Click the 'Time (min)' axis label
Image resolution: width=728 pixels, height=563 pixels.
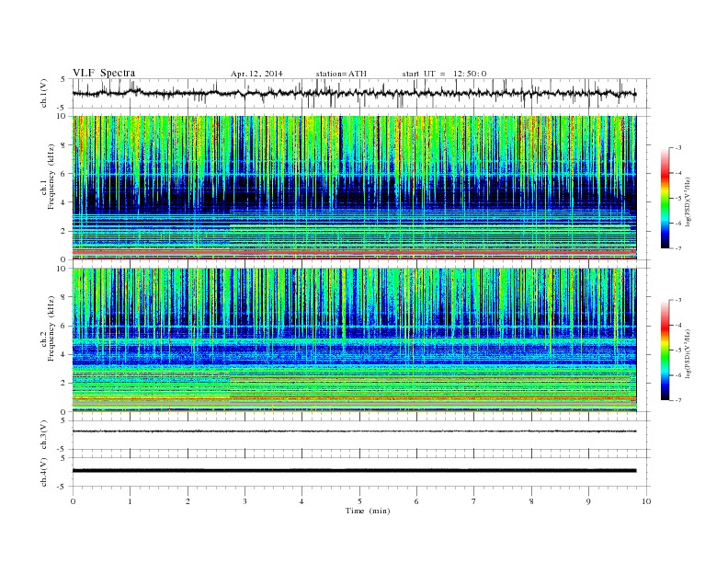pyautogui.click(x=368, y=511)
